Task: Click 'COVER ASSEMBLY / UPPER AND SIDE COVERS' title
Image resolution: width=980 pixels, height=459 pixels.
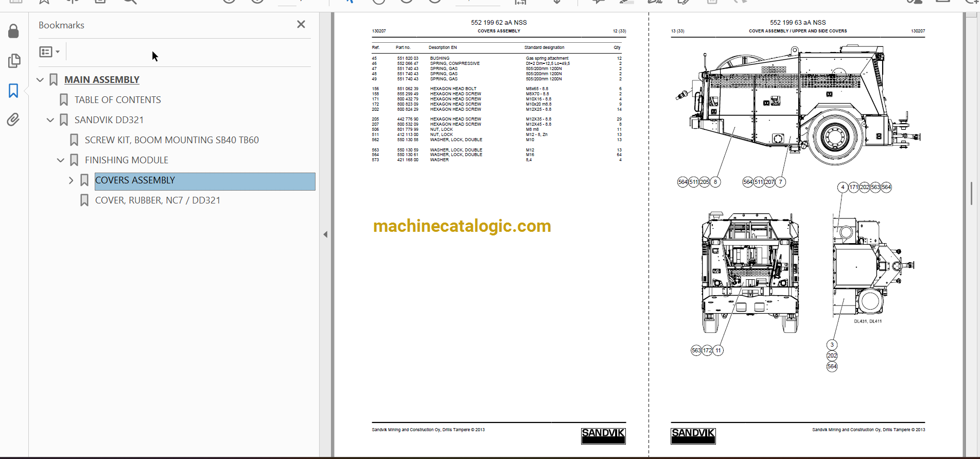Action: pyautogui.click(x=798, y=31)
